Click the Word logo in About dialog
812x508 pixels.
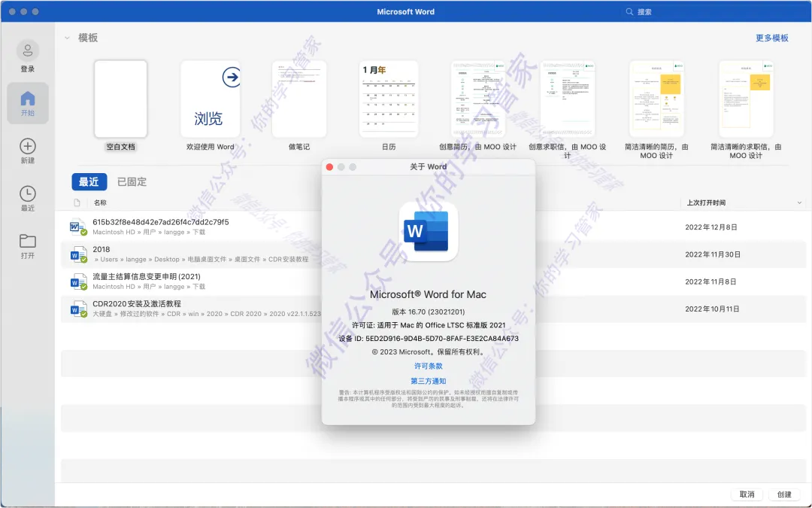click(x=428, y=231)
